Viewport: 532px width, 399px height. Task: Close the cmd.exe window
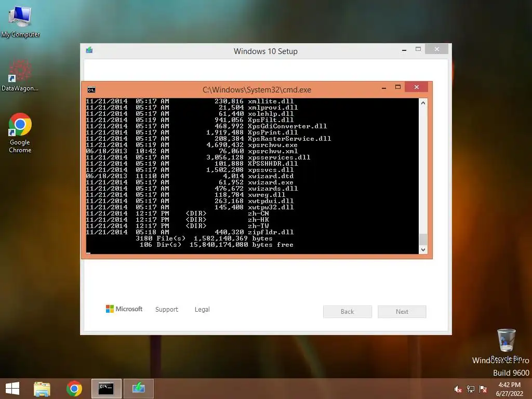point(416,87)
